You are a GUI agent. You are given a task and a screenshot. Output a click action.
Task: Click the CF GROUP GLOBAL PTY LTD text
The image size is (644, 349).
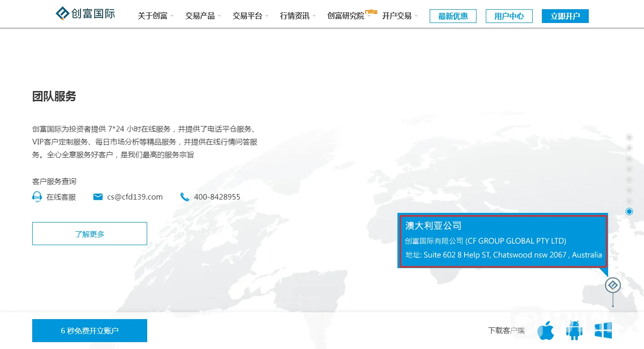pos(516,241)
